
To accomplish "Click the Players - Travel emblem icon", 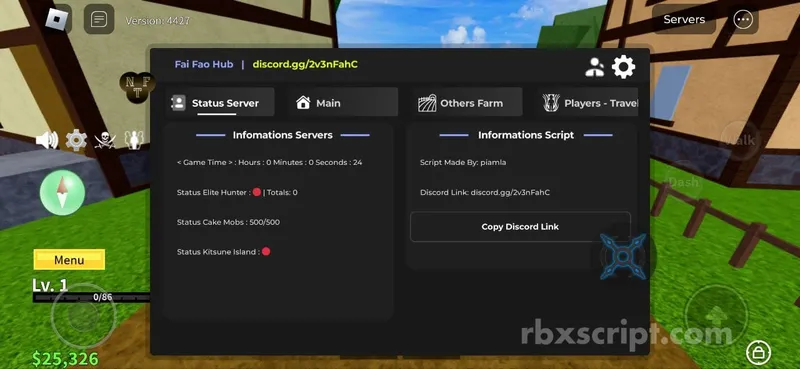I will click(551, 103).
